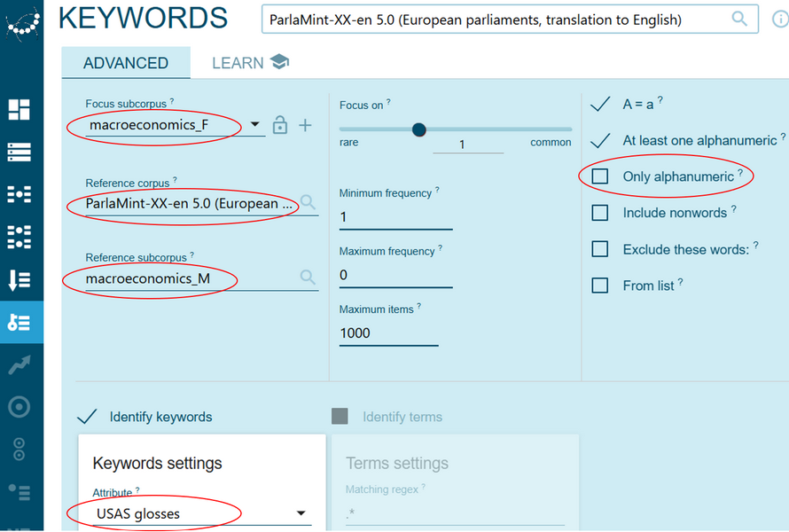Open the USAS glosses attribute dropdown
789x532 pixels.
click(x=301, y=512)
